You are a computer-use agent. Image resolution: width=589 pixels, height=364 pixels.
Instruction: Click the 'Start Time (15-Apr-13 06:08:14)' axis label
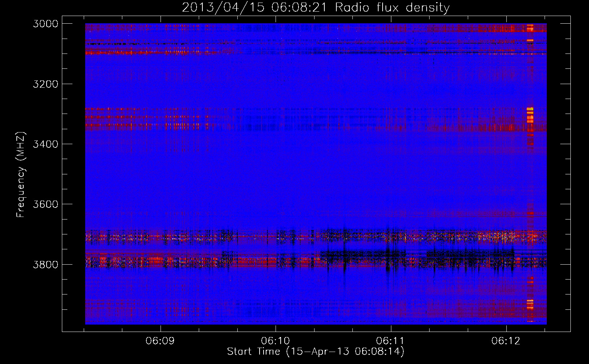pos(316,352)
